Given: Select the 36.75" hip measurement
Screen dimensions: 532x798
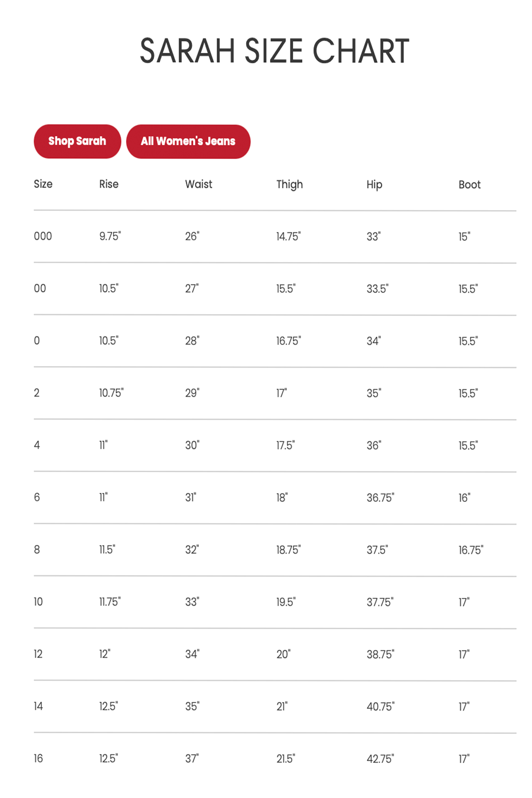Looking at the screenshot, I should coord(380,498).
